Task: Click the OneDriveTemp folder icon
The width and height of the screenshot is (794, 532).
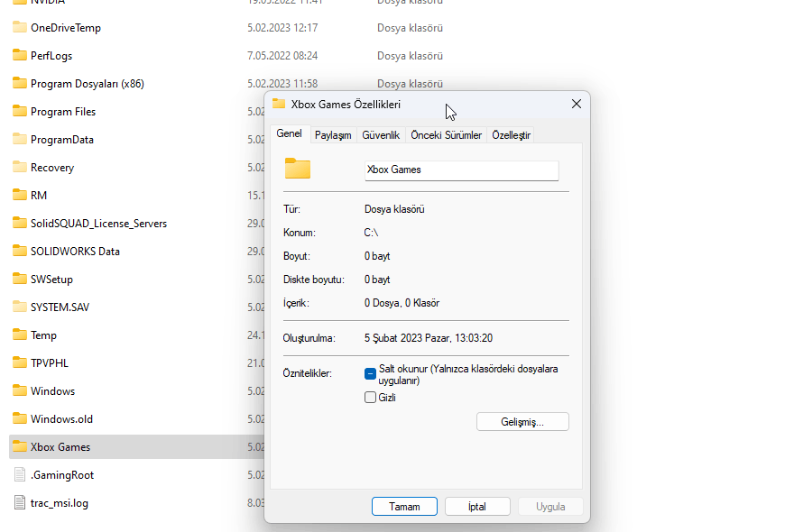Action: (x=20, y=28)
